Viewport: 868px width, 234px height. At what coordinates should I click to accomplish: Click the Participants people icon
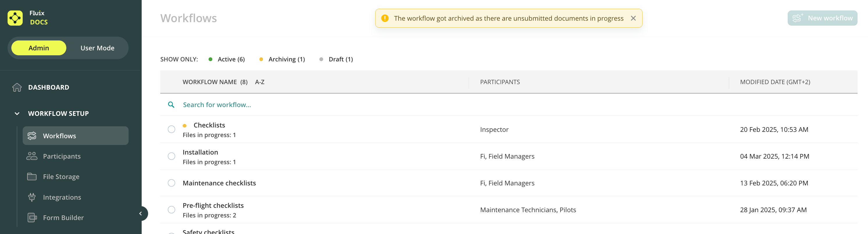click(32, 156)
